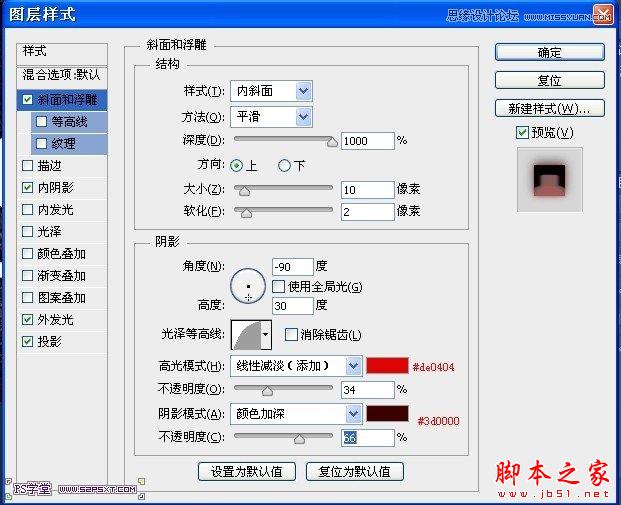621x505 pixels.
Task: Toggle the 预览 checkbox
Action: [x=522, y=132]
